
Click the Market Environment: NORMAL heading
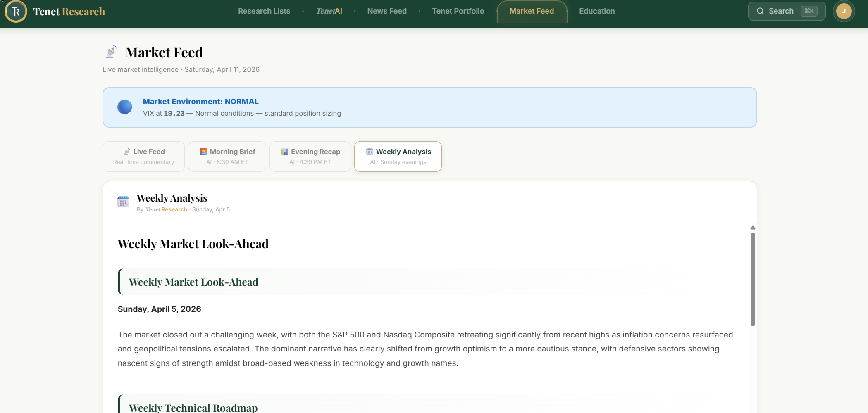201,102
